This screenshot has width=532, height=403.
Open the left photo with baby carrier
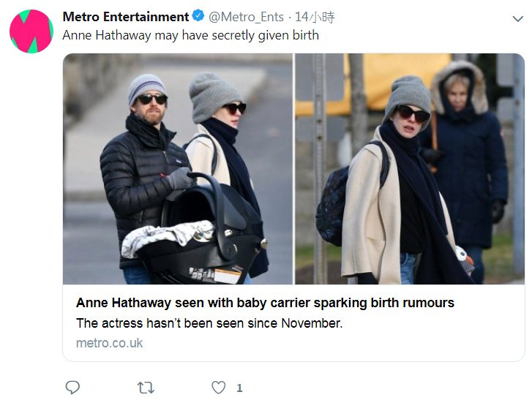(x=178, y=168)
